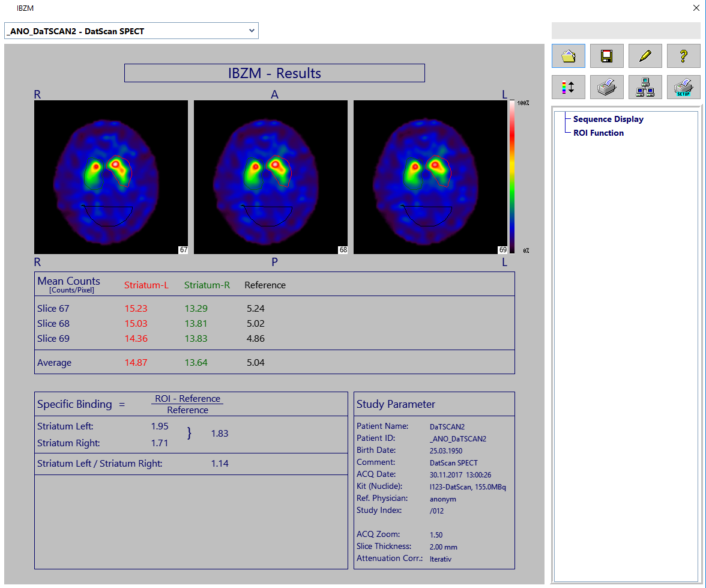Click the network computers icon
Screen dimensions: 706x588
tap(645, 87)
